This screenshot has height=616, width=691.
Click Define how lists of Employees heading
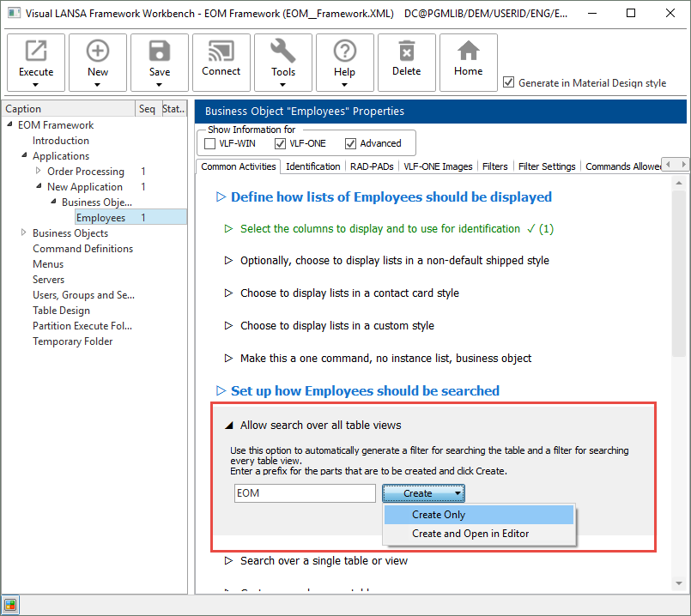click(x=391, y=196)
